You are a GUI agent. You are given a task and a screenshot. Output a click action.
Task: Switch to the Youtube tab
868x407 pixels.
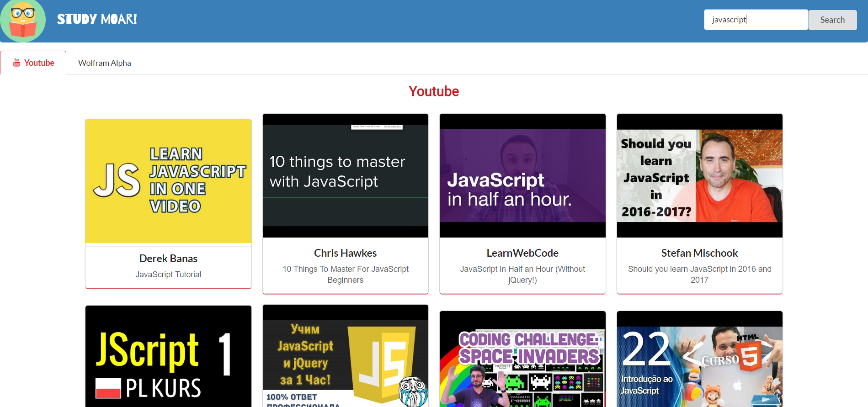pyautogui.click(x=33, y=63)
